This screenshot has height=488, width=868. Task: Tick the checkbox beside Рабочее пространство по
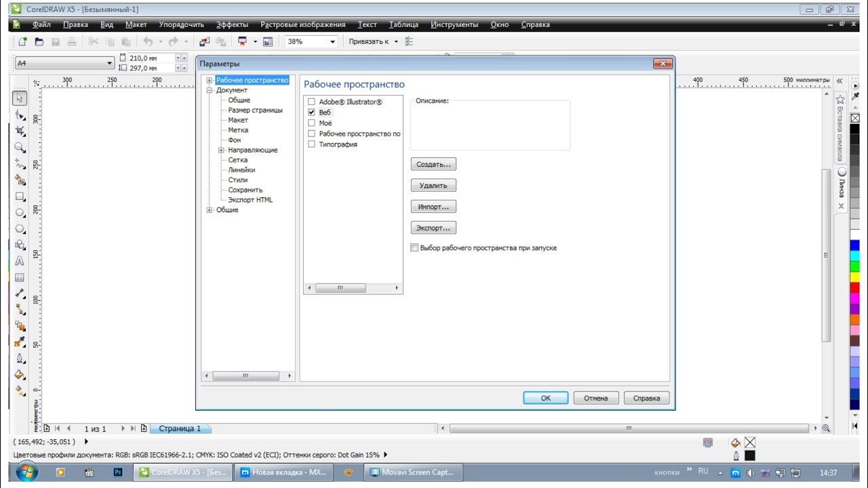click(312, 134)
